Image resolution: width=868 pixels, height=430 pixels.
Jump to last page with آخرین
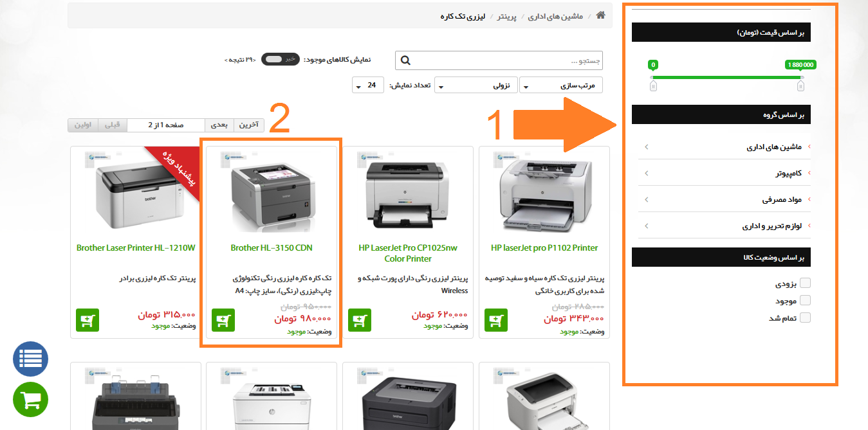tap(248, 125)
